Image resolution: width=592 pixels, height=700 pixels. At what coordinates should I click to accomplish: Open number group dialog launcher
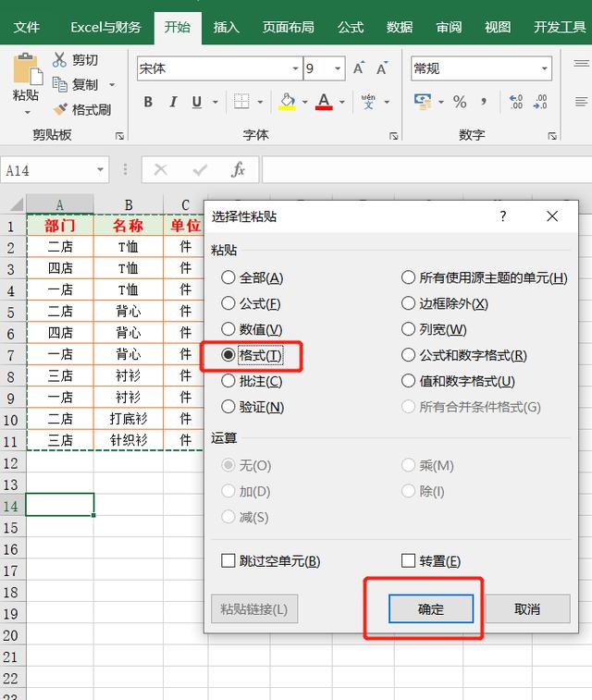(x=552, y=136)
